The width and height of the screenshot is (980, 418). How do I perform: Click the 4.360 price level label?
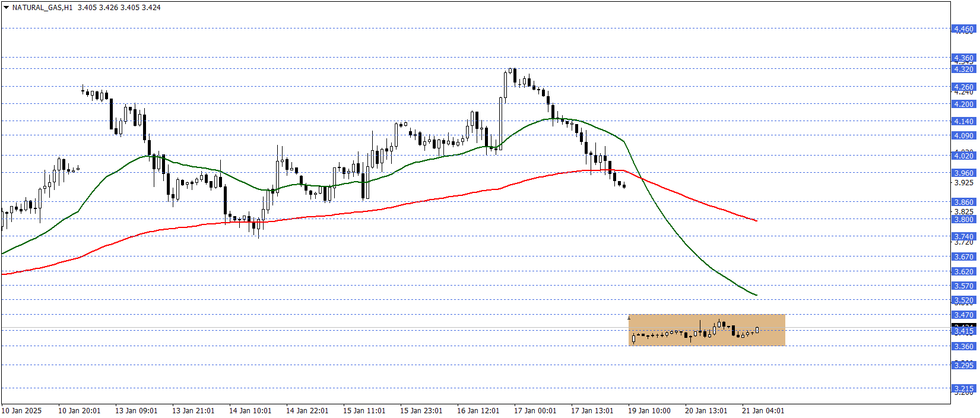pyautogui.click(x=963, y=58)
